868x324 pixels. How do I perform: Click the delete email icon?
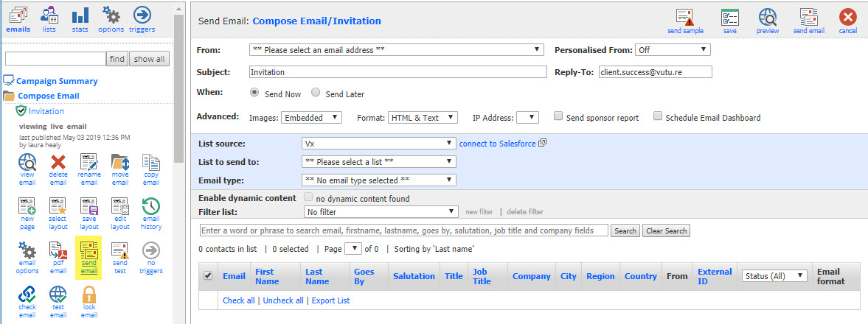point(58,162)
